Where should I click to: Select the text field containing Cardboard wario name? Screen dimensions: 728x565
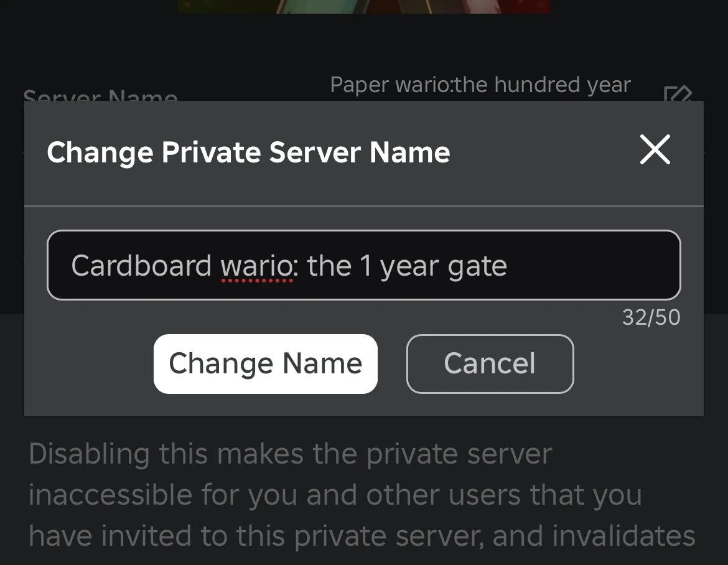(364, 264)
